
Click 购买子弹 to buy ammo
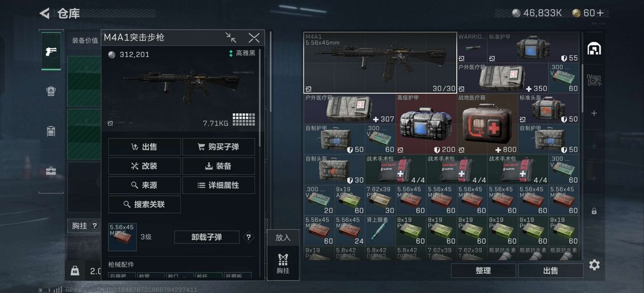[x=218, y=147]
